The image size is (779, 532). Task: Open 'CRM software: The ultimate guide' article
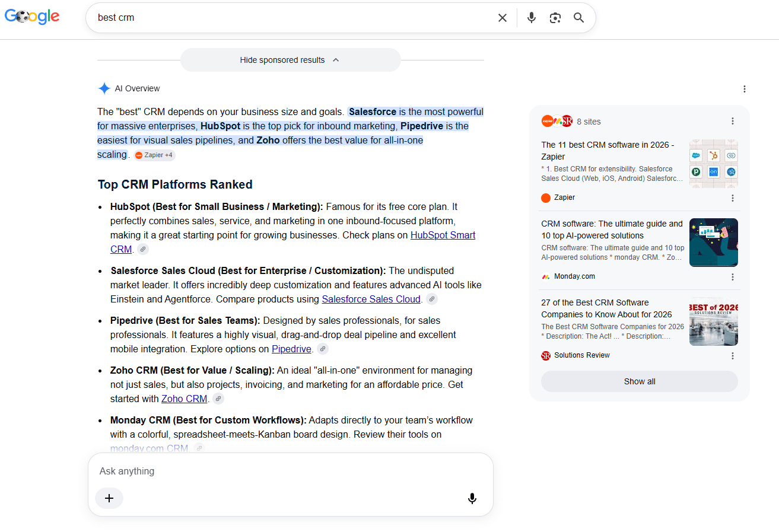[x=612, y=230]
